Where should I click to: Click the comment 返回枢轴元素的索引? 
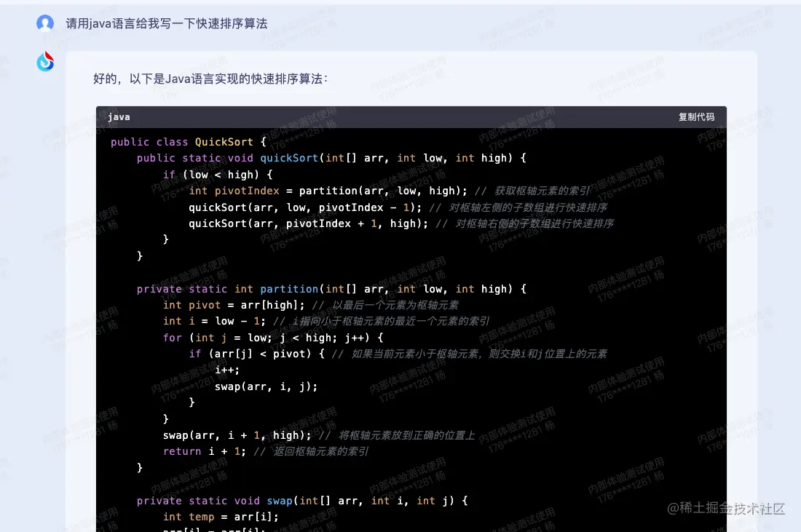coord(312,451)
